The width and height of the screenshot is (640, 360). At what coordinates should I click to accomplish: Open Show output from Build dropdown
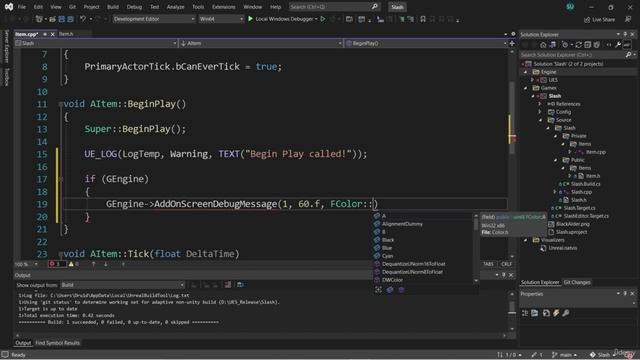[122, 284]
